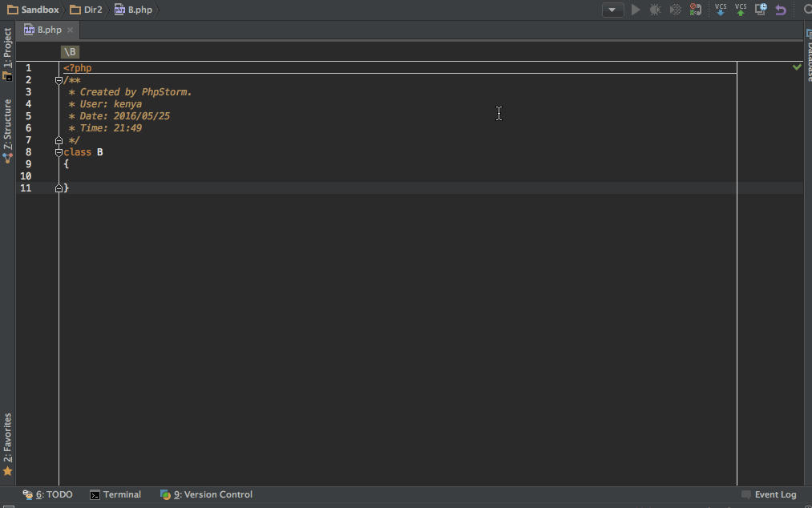Image resolution: width=812 pixels, height=508 pixels.
Task: Click the green Run play button
Action: (636, 10)
